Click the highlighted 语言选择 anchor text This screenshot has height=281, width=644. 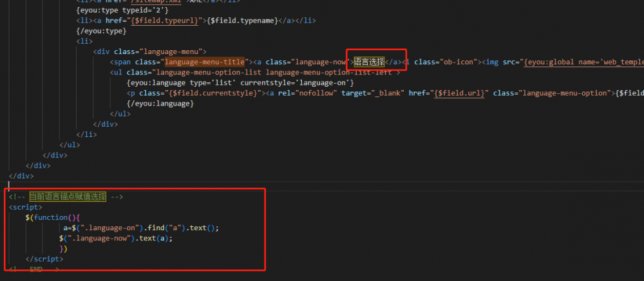click(369, 62)
